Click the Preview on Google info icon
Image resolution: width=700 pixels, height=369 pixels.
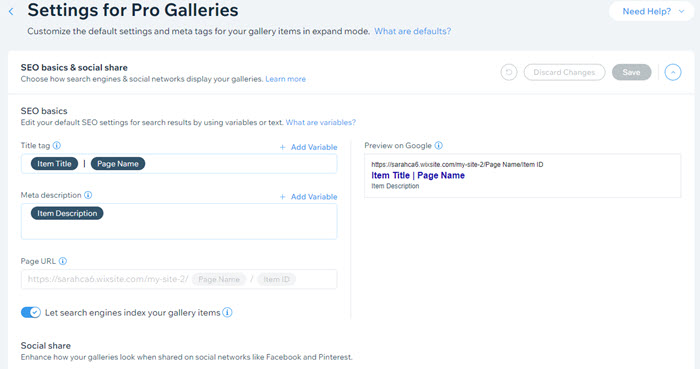(438, 145)
